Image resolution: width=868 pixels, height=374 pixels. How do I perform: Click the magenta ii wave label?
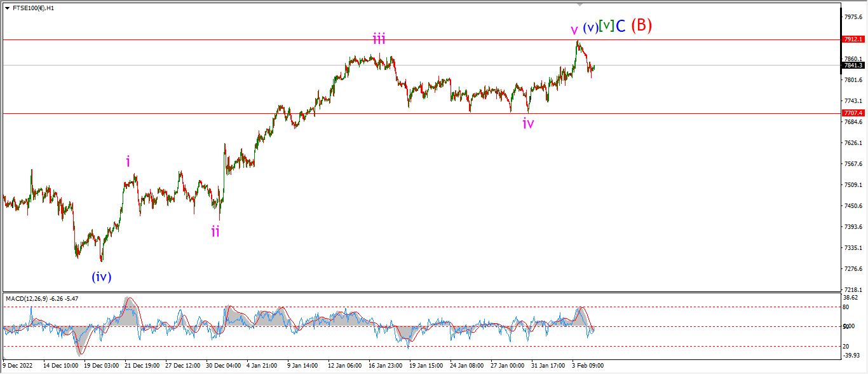coord(215,232)
